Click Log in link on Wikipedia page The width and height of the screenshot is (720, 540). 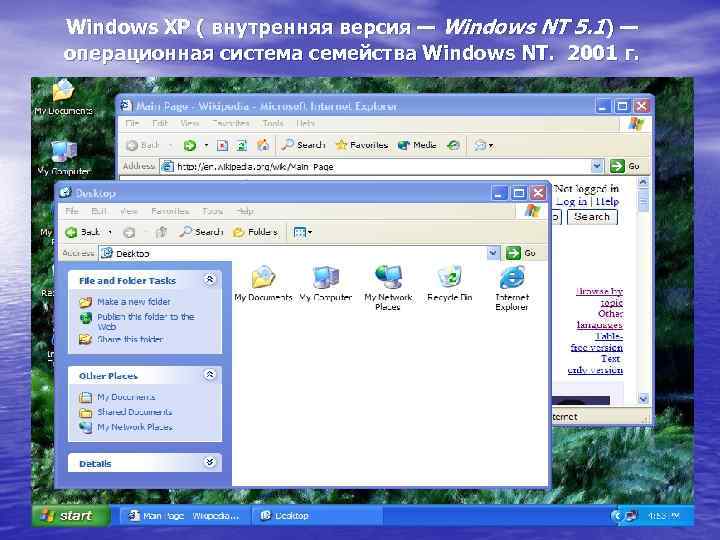pyautogui.click(x=571, y=202)
